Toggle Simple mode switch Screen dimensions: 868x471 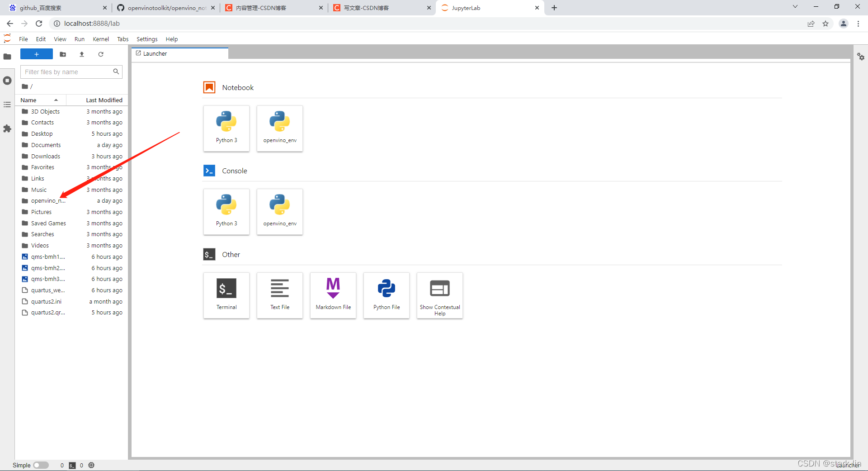pyautogui.click(x=41, y=465)
